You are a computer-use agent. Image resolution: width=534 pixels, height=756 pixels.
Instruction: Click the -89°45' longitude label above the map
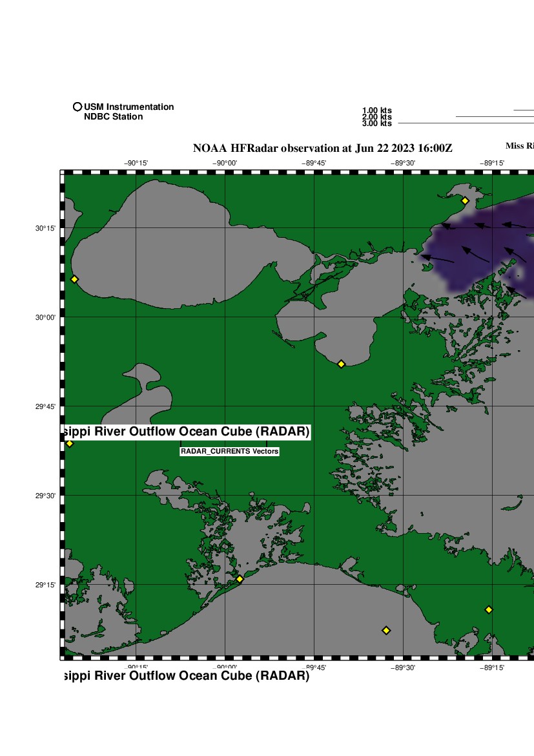tap(314, 163)
